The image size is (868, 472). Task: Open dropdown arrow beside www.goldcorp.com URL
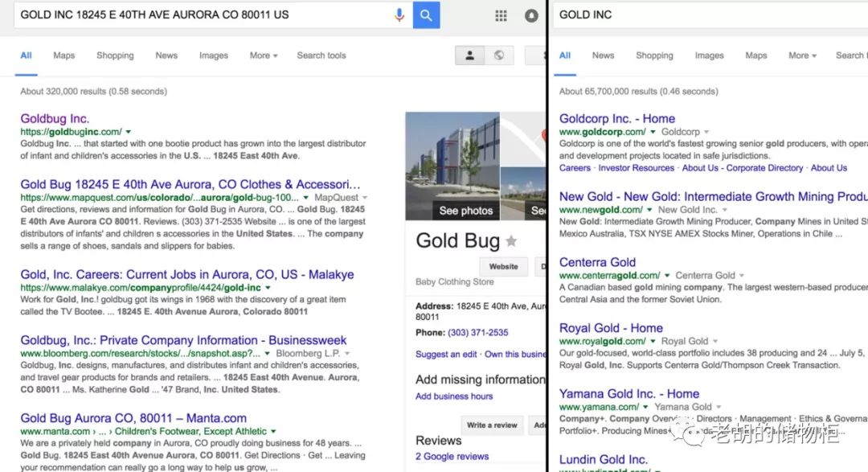(653, 132)
